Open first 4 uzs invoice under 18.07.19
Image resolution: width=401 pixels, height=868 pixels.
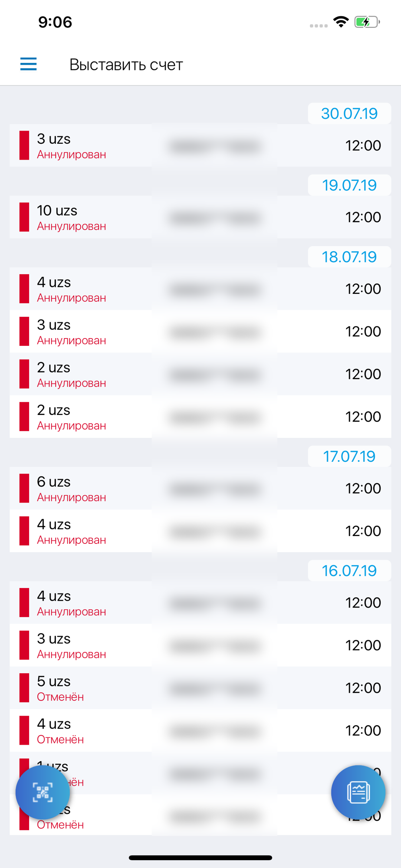pyautogui.click(x=200, y=289)
